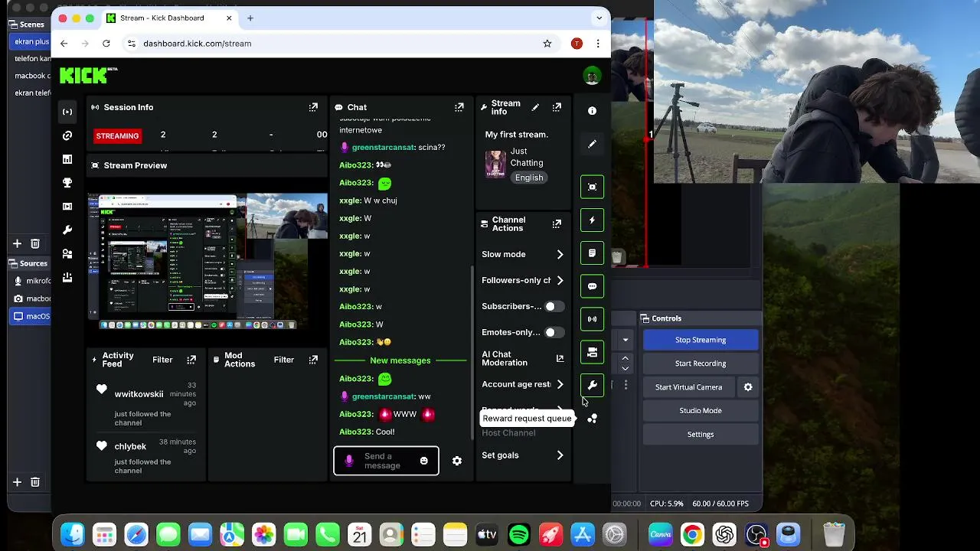The image size is (980, 551).
Task: Toggle the camera widget icon in right bar
Action: 592,352
